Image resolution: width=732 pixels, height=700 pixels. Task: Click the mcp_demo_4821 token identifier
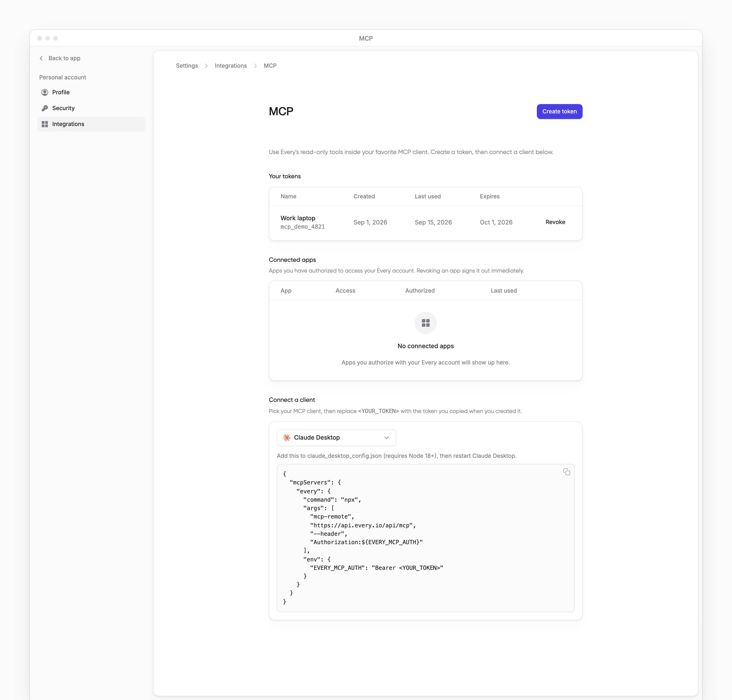(302, 227)
